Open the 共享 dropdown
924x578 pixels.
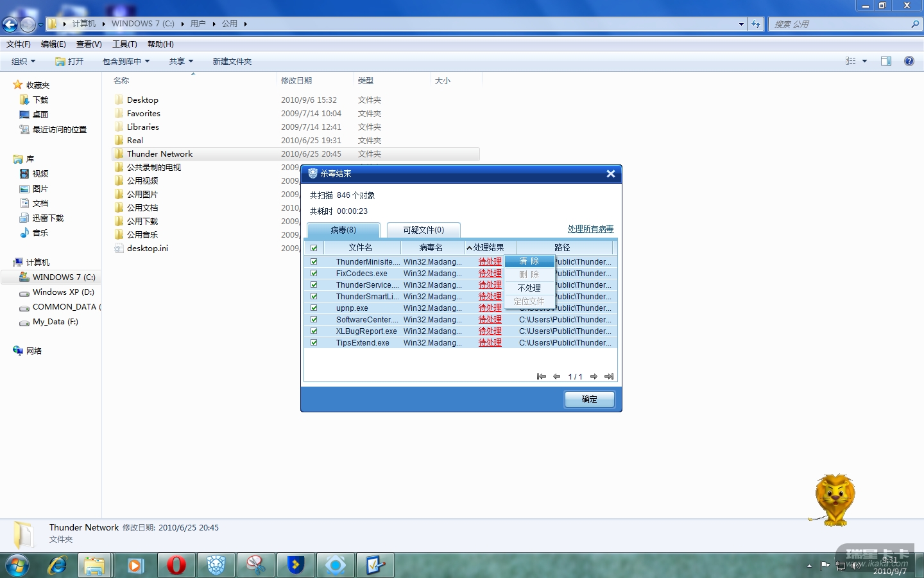click(181, 61)
